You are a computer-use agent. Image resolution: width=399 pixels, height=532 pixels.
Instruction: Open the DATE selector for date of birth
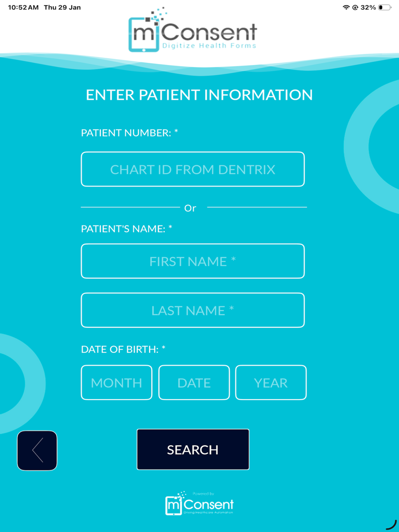tap(194, 382)
